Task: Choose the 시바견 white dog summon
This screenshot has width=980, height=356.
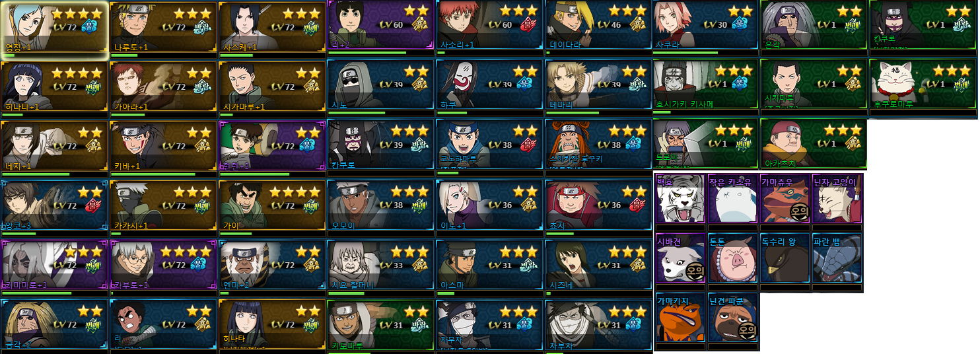Action: pyautogui.click(x=680, y=258)
